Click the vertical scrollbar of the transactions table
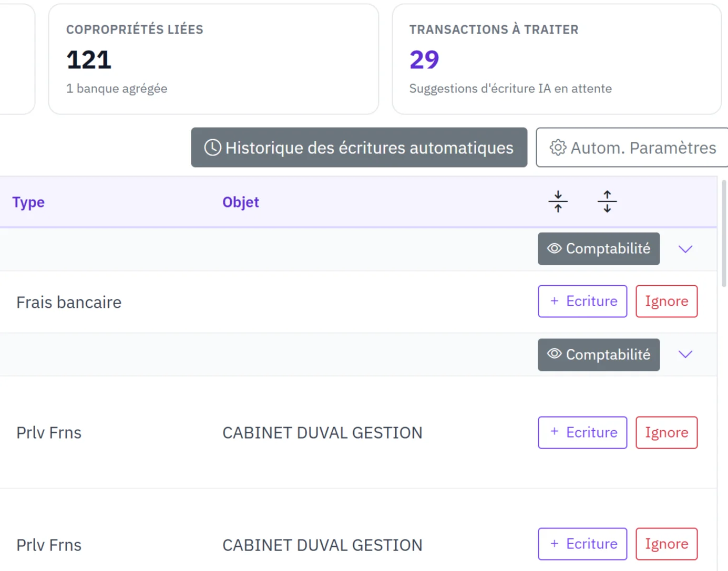This screenshot has width=728, height=571. [x=724, y=234]
